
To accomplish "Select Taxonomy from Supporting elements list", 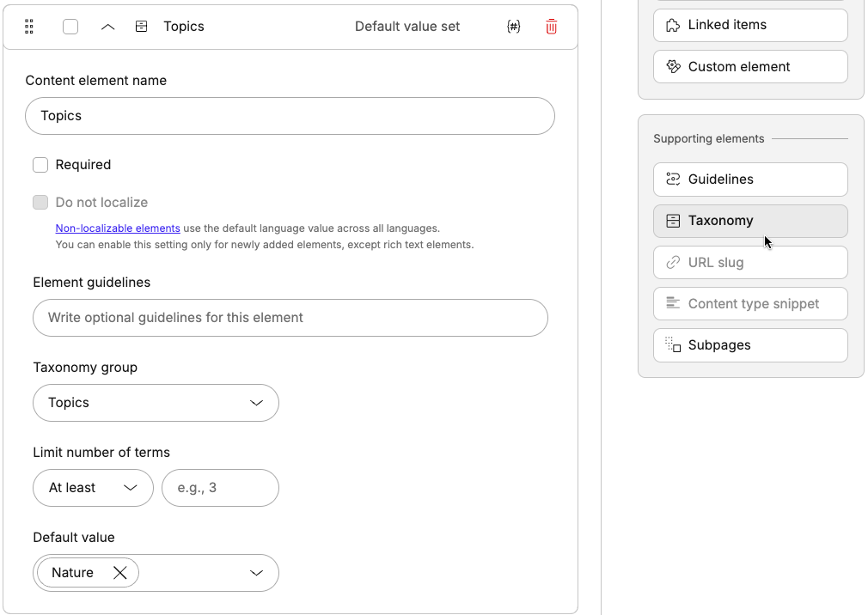I will tap(749, 221).
